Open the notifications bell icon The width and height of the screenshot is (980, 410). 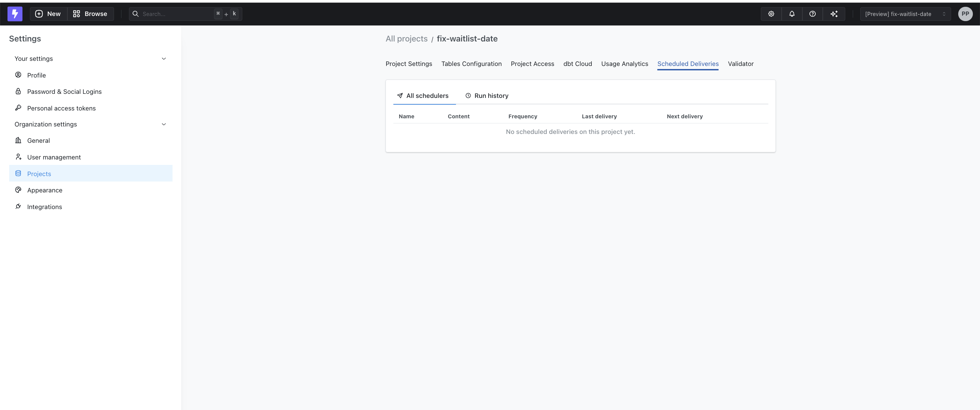[x=792, y=14]
